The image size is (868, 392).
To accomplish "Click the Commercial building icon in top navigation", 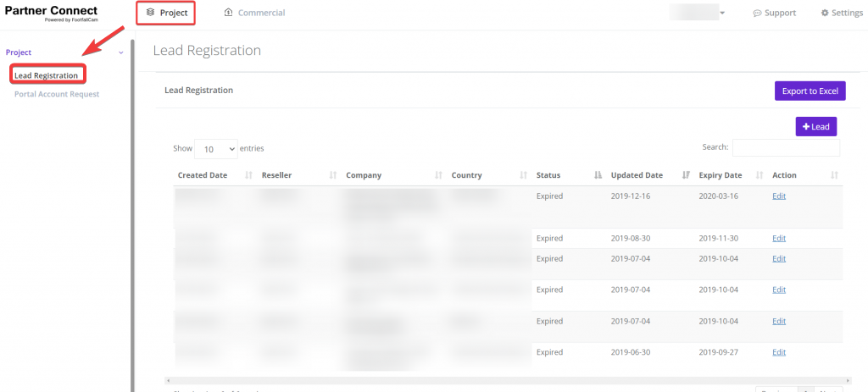I will click(x=229, y=13).
